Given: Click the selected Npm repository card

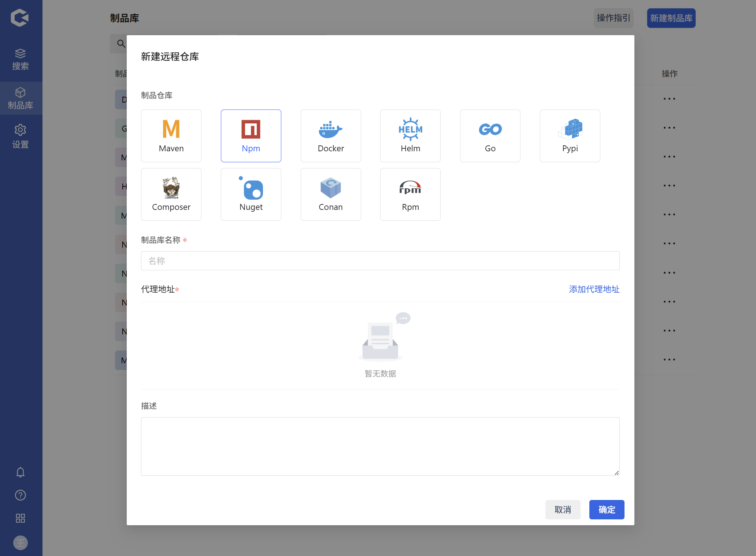Looking at the screenshot, I should tap(251, 136).
